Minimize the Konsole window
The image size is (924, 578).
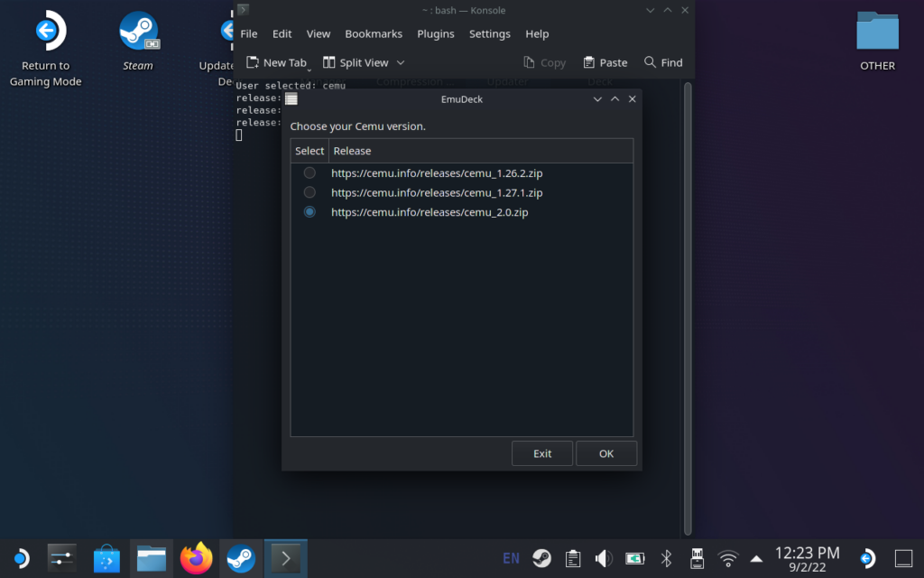(x=650, y=10)
